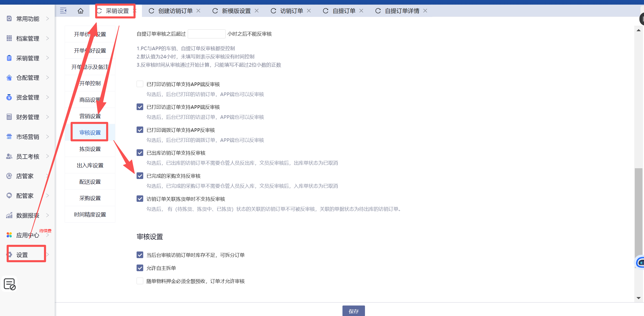Expand the 资金管理 menu arrow
The width and height of the screenshot is (644, 316).
coord(48,97)
